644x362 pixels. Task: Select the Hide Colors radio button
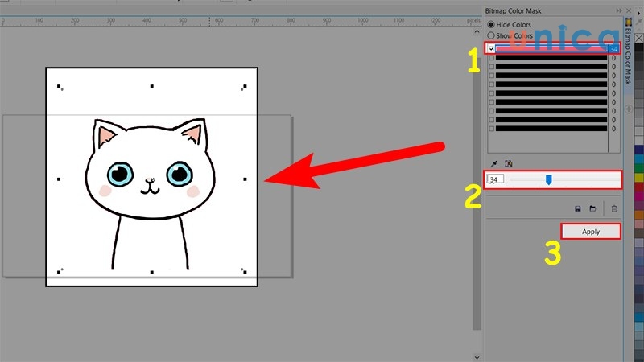491,25
